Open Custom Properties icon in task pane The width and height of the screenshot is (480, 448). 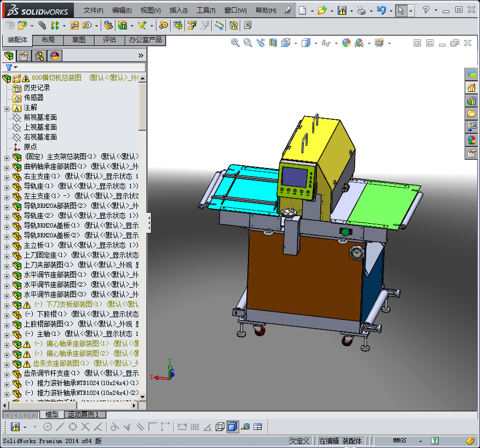[471, 153]
